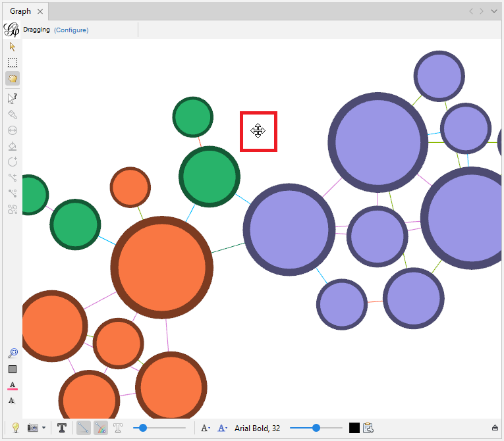This screenshot has height=441, width=504.
Task: Select the node information query tool
Action: click(x=13, y=99)
